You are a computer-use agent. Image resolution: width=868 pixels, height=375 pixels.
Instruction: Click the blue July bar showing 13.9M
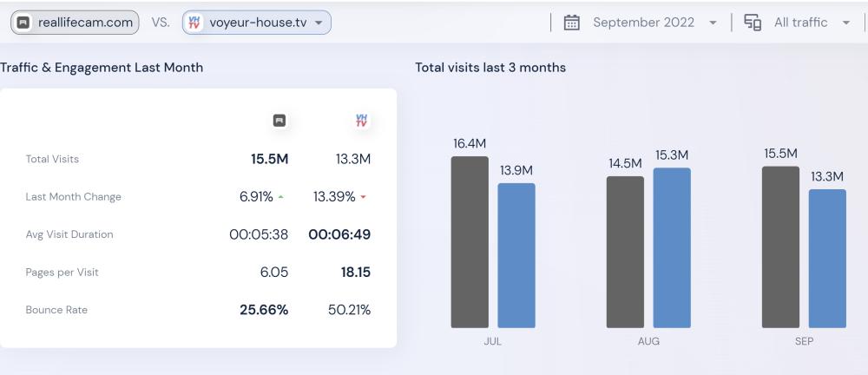(x=516, y=255)
